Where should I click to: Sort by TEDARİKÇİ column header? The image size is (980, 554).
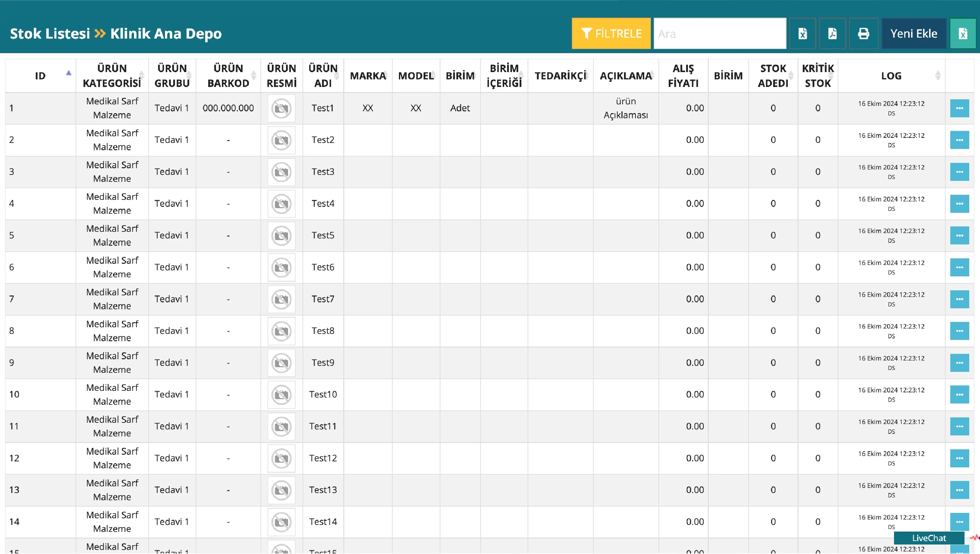[x=560, y=76]
